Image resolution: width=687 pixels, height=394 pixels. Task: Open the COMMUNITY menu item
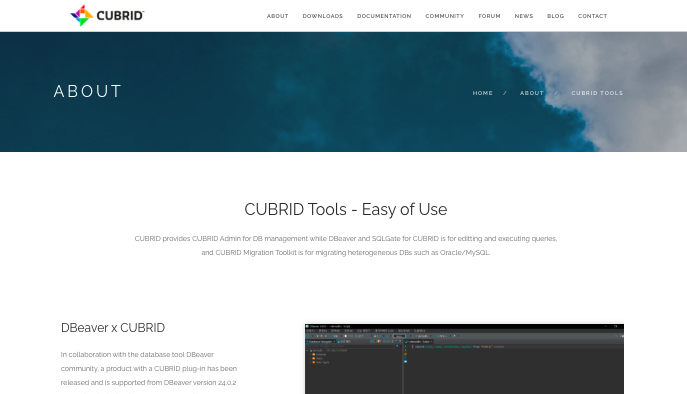444,16
